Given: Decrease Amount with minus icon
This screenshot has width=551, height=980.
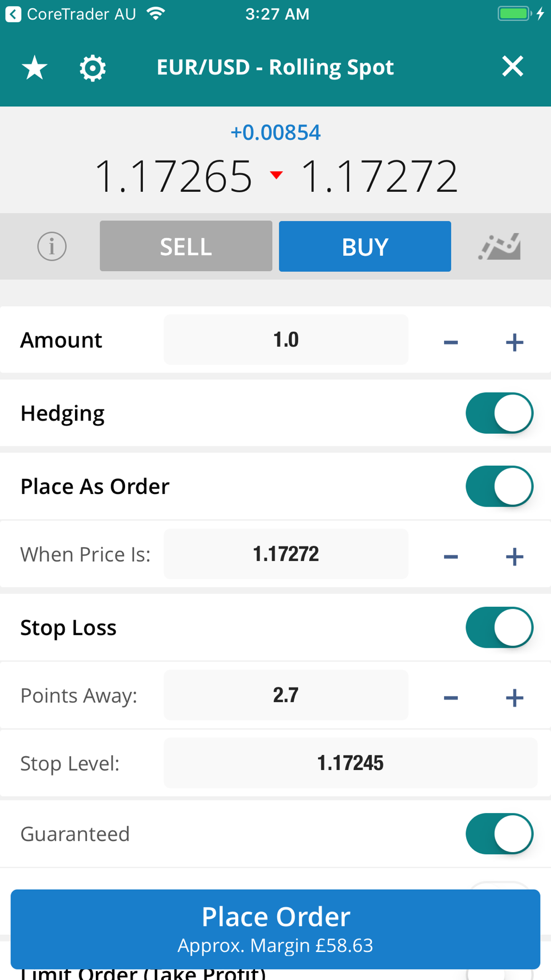Looking at the screenshot, I should pyautogui.click(x=451, y=342).
